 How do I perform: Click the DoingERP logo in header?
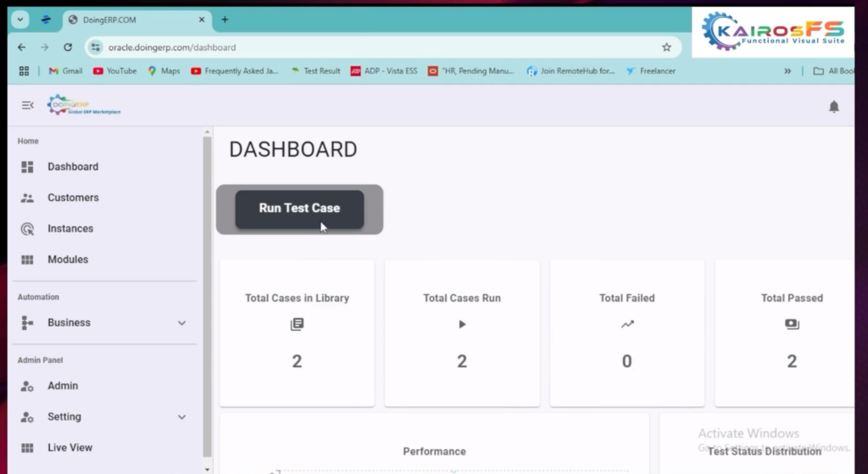[84, 105]
